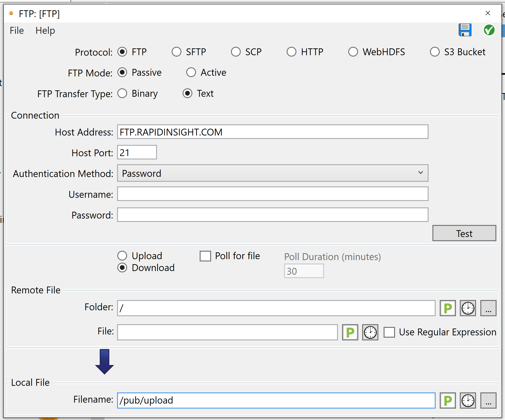The height and width of the screenshot is (420, 505).
Task: Insert a parameter into the local Filename field
Action: (447, 400)
